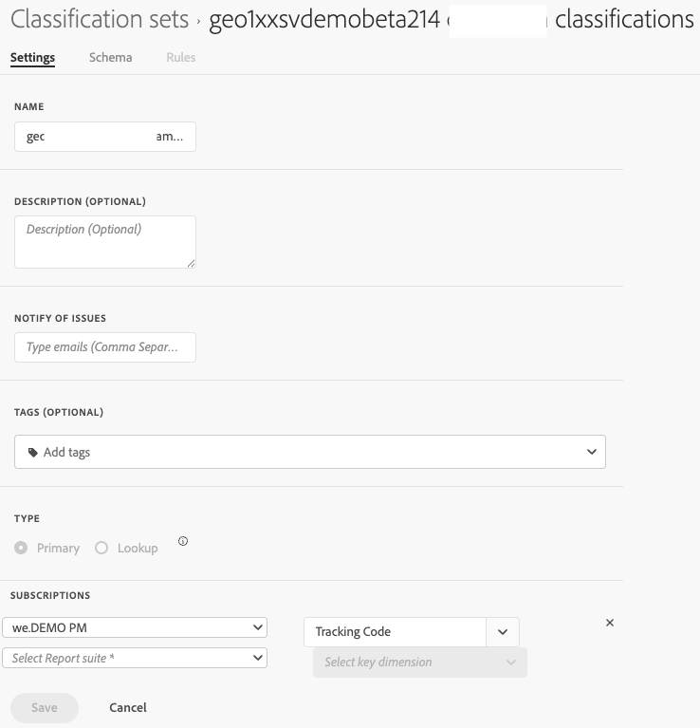Screen dimensions: 700x728
Task: Focus the Description (Optional) text area
Action: point(104,241)
